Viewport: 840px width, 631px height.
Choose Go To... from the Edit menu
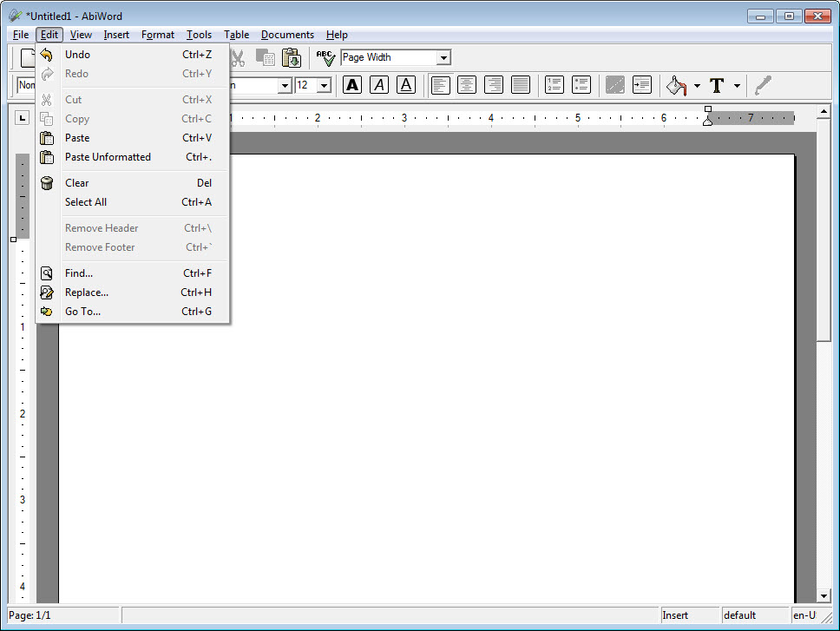pos(133,312)
